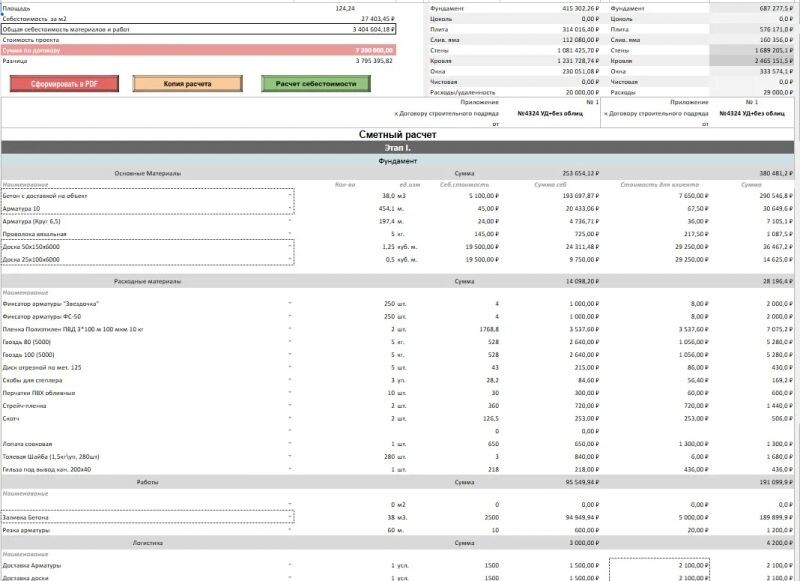Open dropdown in the 'Заливка Бетона' row

290,518
